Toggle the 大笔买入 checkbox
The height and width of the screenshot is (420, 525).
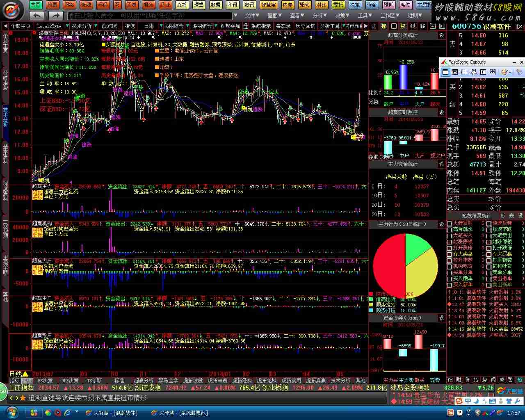[x=450, y=236]
